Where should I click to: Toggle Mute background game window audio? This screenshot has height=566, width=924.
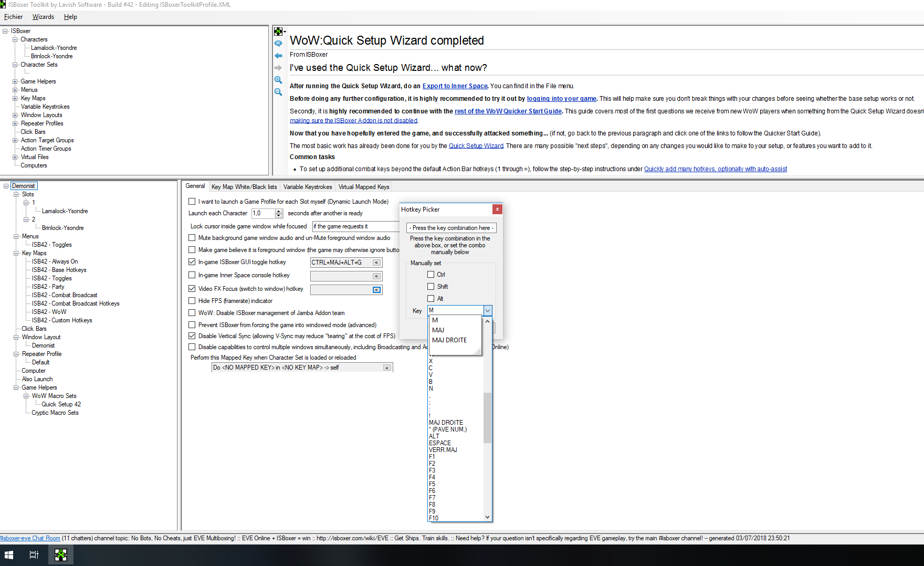point(192,238)
